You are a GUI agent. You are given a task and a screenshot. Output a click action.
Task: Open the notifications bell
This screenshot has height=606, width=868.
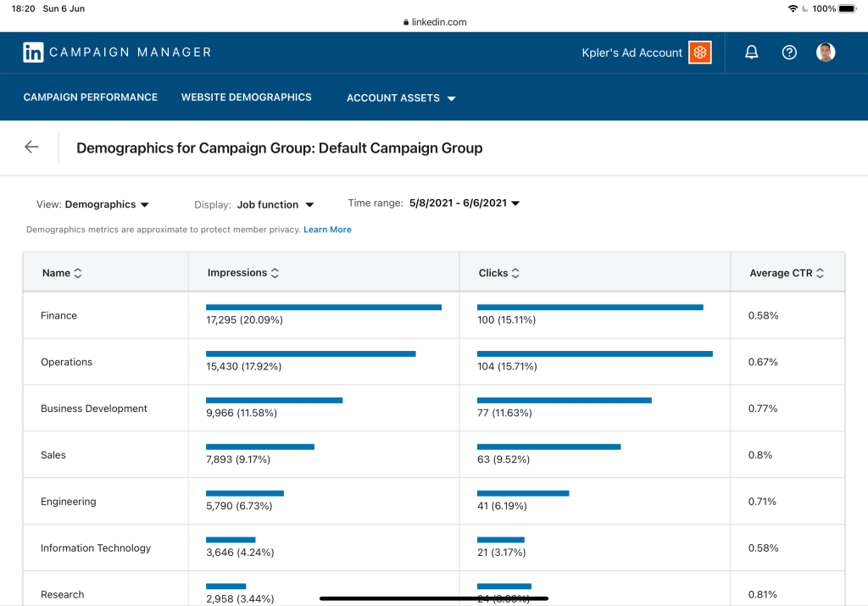coord(751,53)
